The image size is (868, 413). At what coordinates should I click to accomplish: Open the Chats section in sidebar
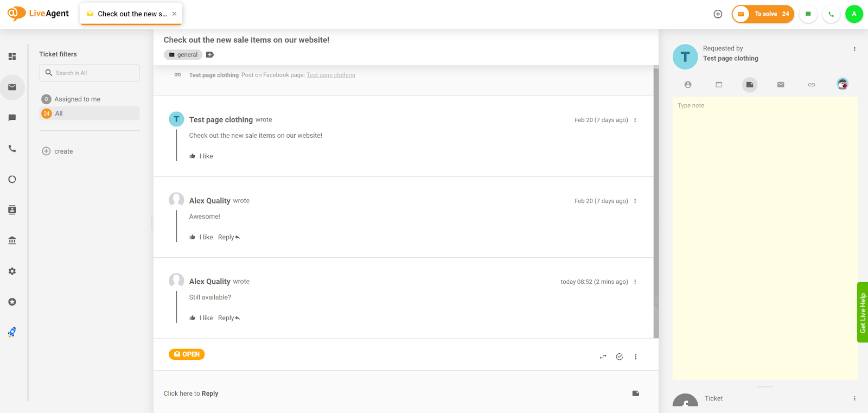(12, 118)
